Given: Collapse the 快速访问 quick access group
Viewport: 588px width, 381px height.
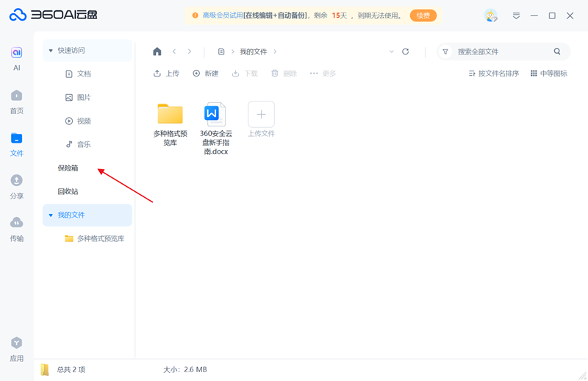Looking at the screenshot, I should (x=51, y=51).
